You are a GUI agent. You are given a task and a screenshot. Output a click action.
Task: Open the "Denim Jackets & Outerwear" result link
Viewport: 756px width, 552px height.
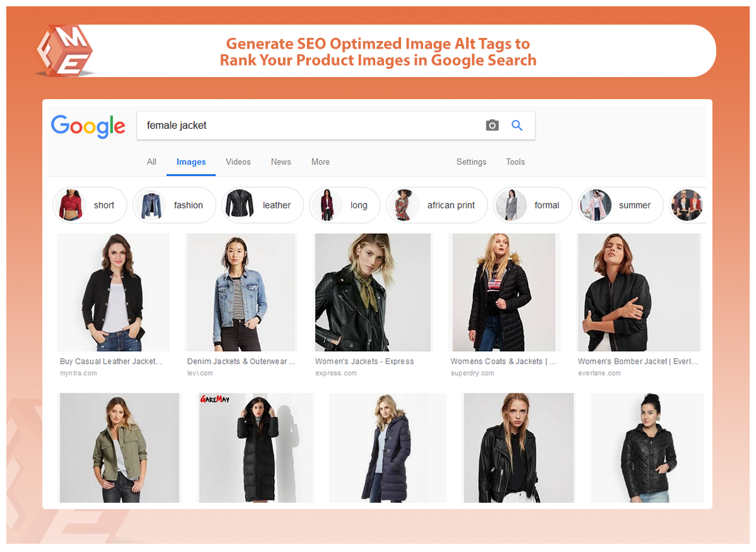click(241, 362)
